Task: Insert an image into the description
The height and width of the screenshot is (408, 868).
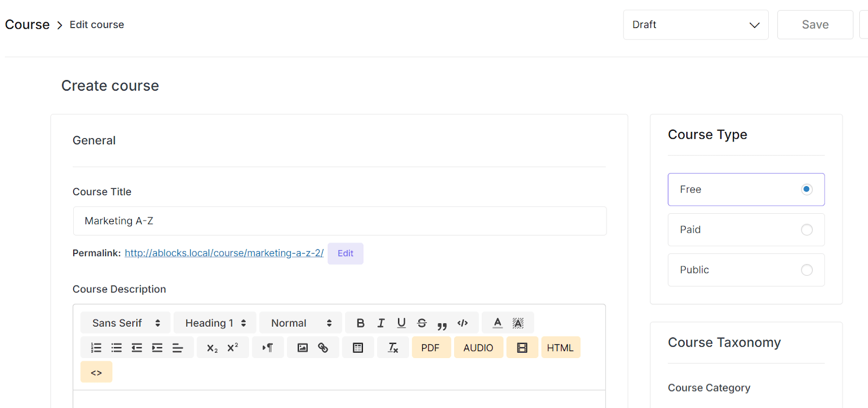Action: click(303, 348)
